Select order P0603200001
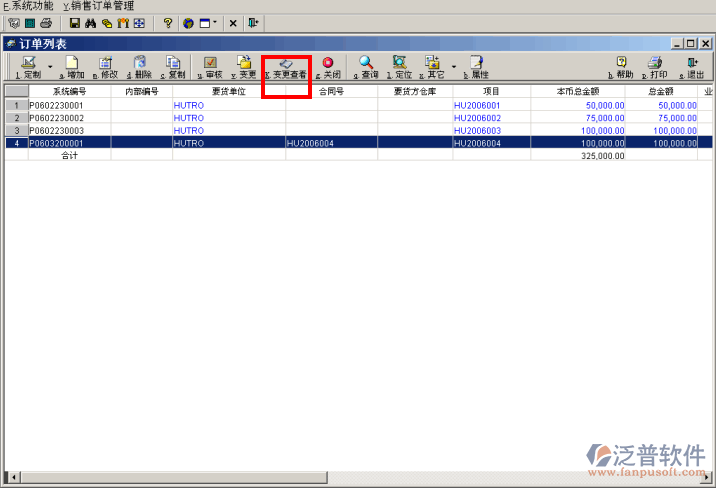Screen dimensions: 716x488 (56, 143)
